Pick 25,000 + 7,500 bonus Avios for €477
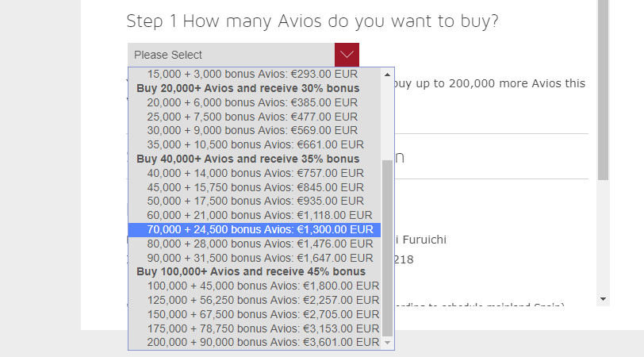The image size is (644, 357). pyautogui.click(x=252, y=117)
